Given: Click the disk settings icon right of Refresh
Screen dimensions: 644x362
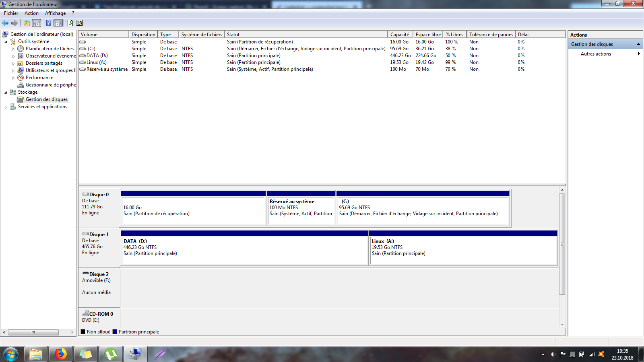Looking at the screenshot, I should (x=80, y=23).
